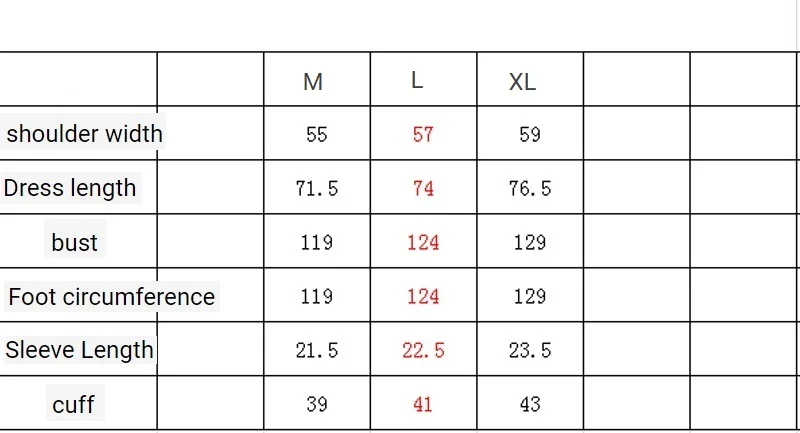Select the 76.5 dress length cell
This screenshot has width=800, height=433.
530,189
